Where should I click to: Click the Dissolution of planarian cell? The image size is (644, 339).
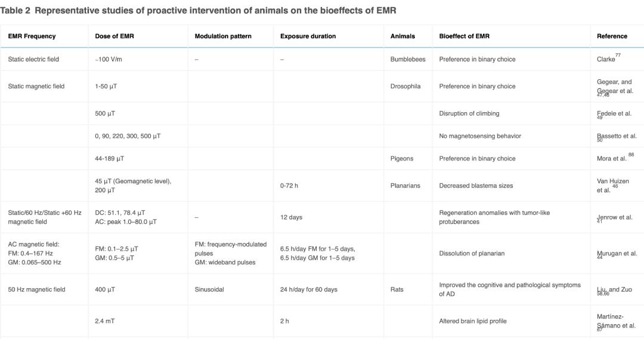[x=472, y=254]
